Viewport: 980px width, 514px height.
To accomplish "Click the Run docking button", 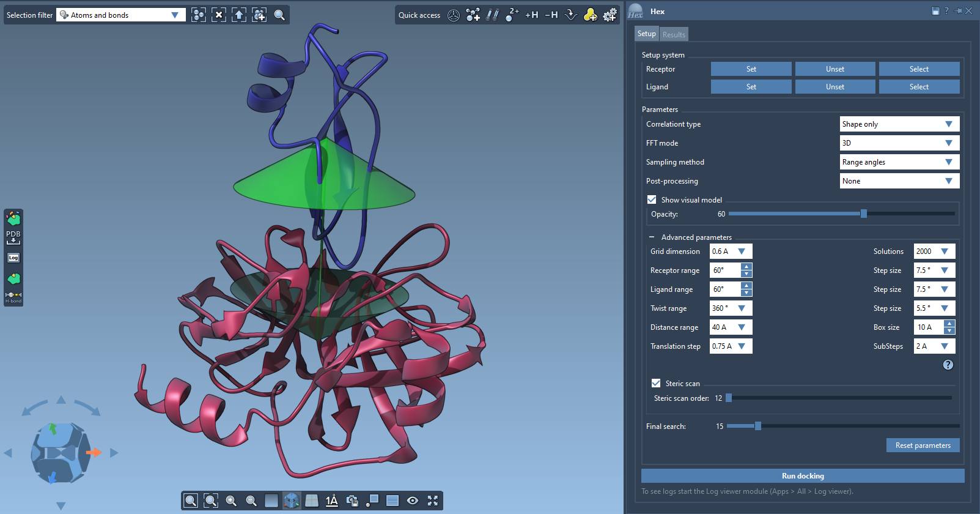I will 803,476.
